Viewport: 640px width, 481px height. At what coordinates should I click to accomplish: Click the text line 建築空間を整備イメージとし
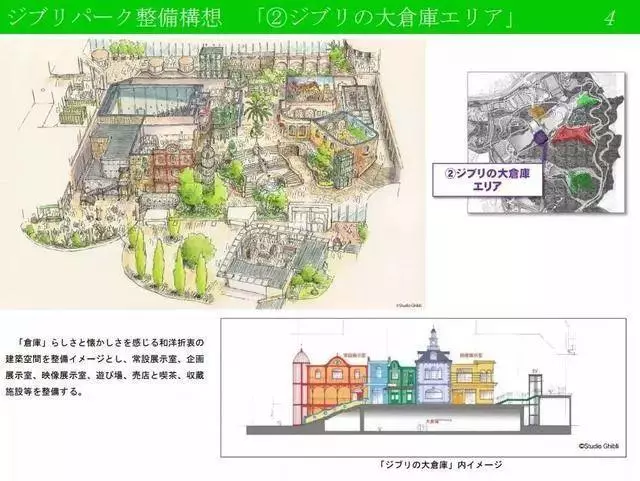(104, 359)
